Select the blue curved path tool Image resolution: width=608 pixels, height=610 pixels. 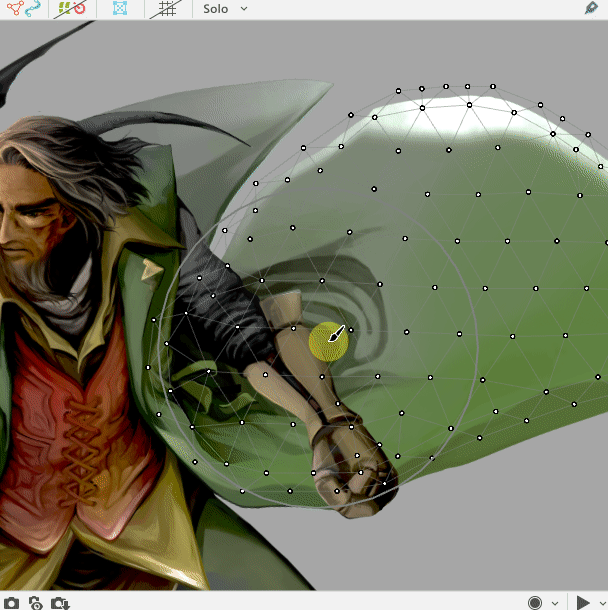coord(33,8)
